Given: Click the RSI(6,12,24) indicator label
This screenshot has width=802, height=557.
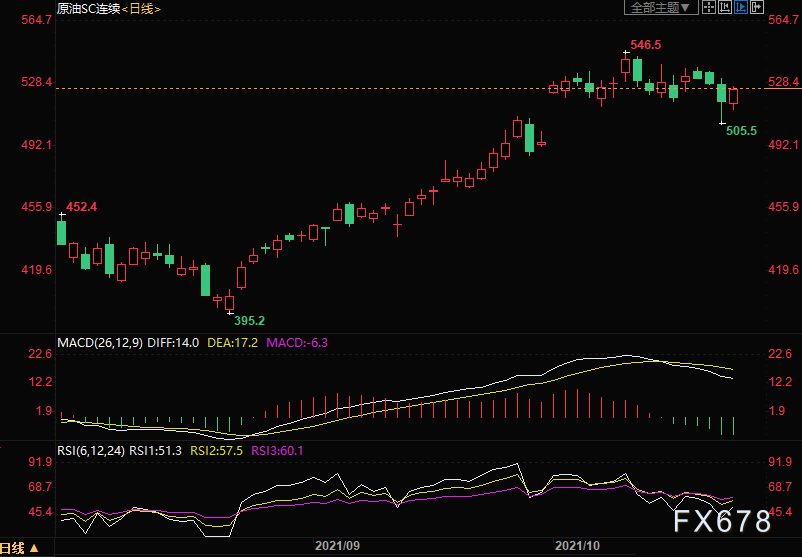Looking at the screenshot, I should click(x=91, y=451).
